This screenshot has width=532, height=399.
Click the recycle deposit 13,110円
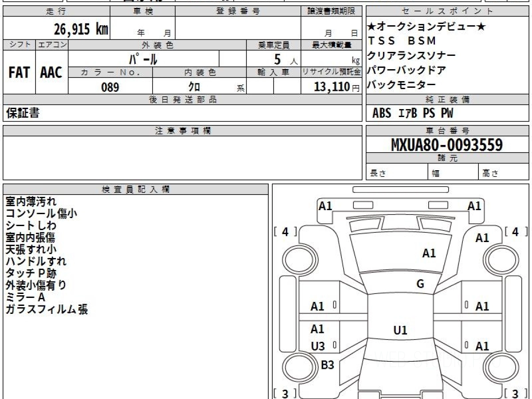click(337, 87)
